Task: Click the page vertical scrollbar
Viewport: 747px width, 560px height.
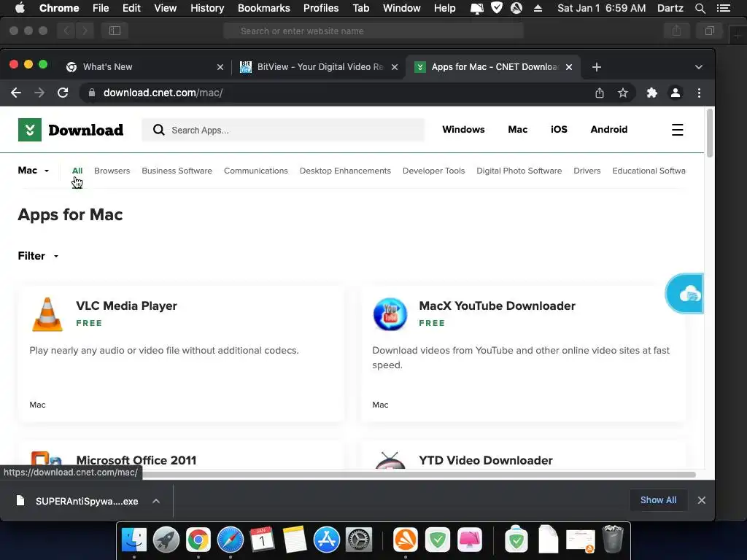Action: (709, 133)
